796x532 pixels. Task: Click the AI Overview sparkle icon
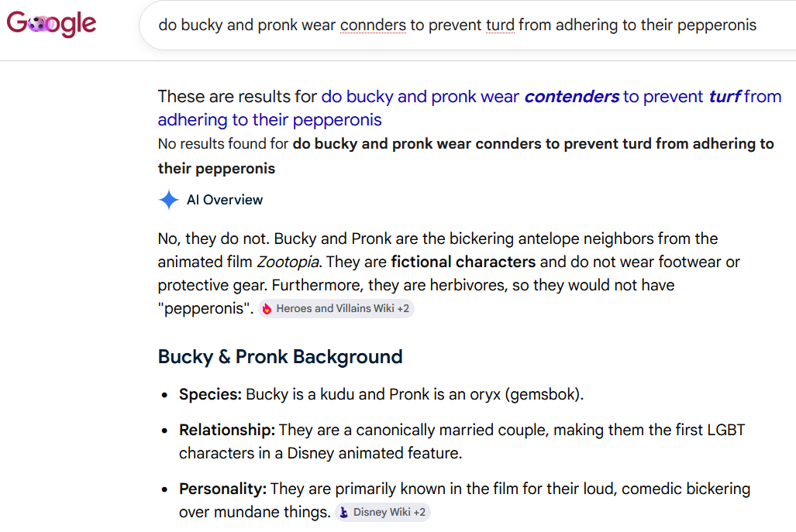(x=168, y=200)
